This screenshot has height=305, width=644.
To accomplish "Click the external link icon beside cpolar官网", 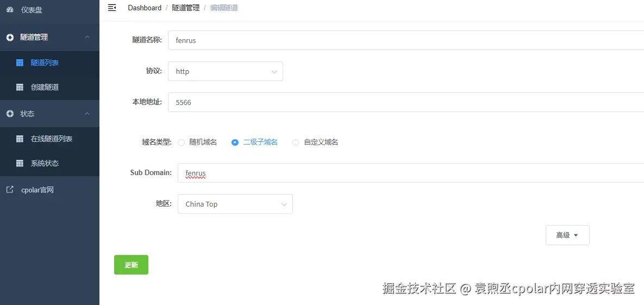I will [10, 190].
